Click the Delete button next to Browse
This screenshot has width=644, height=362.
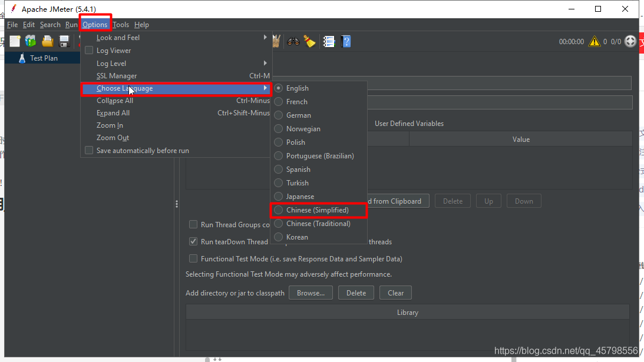pos(356,293)
